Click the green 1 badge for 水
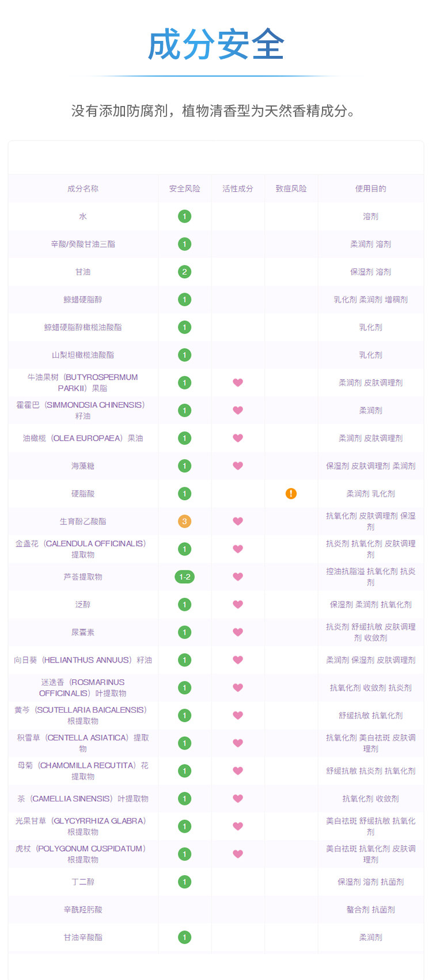432x980 pixels. pyautogui.click(x=184, y=217)
